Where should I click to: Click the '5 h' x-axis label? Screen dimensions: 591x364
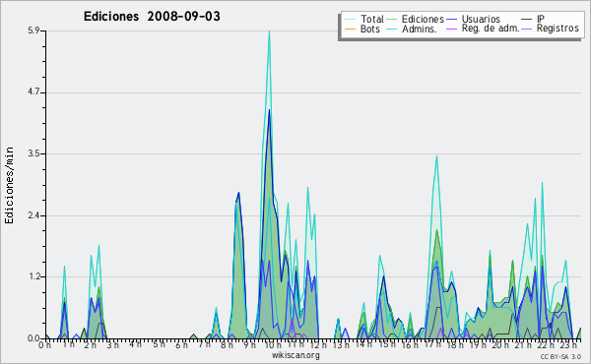pos(159,344)
